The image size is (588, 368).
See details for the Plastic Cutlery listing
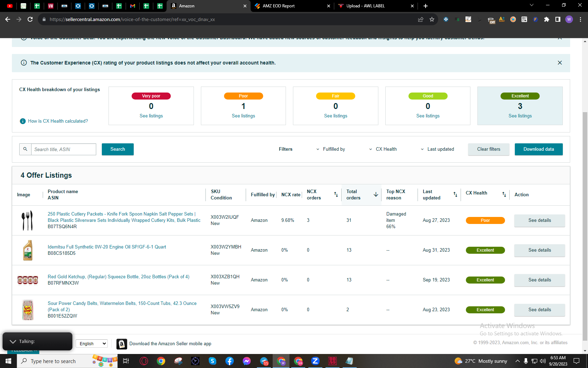coord(540,220)
